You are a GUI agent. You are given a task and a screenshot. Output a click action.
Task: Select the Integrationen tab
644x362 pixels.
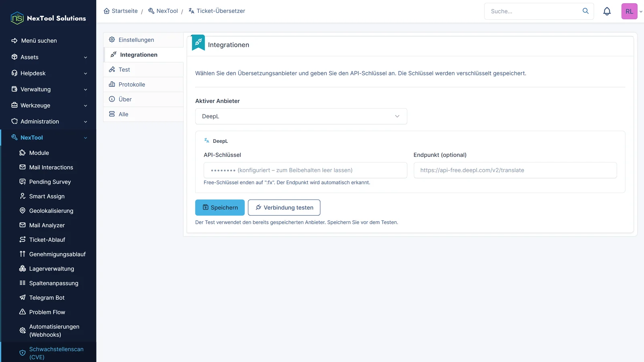pyautogui.click(x=143, y=55)
